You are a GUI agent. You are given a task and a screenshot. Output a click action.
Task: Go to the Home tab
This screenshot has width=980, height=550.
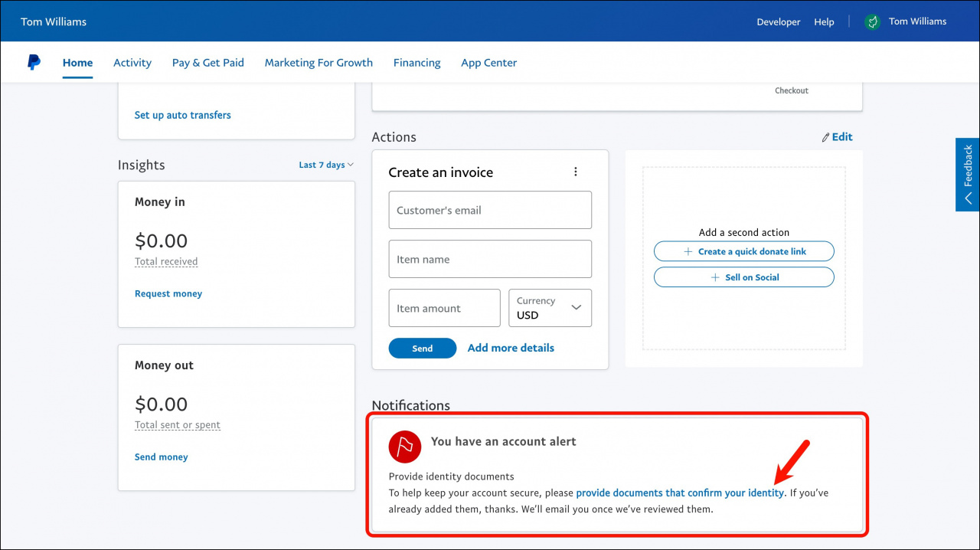tap(77, 63)
